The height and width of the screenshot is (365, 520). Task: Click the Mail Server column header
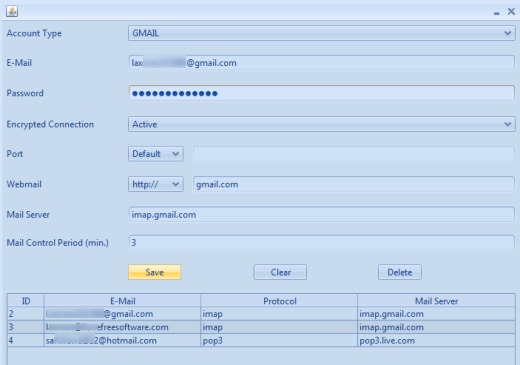pos(436,301)
